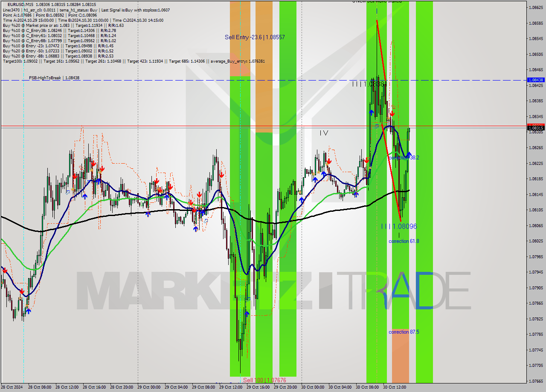Image resolution: width=546 pixels, height=392 pixels.
Task: Click the '30 Oct 00:00' time axis label
Action: [312, 387]
